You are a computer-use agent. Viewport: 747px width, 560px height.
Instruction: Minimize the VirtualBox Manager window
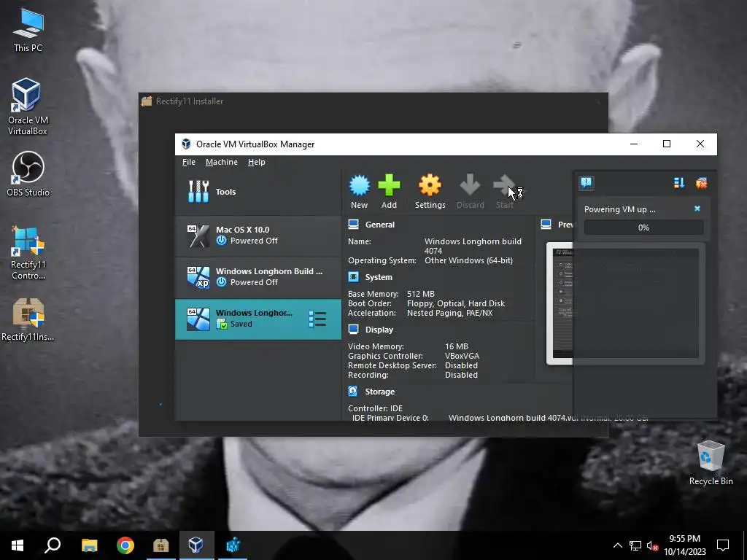634,144
